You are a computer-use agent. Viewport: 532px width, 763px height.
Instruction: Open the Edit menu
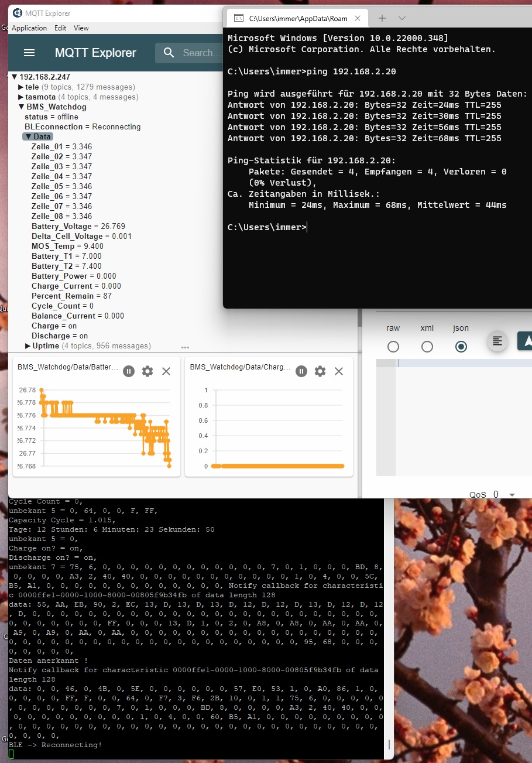pos(60,28)
